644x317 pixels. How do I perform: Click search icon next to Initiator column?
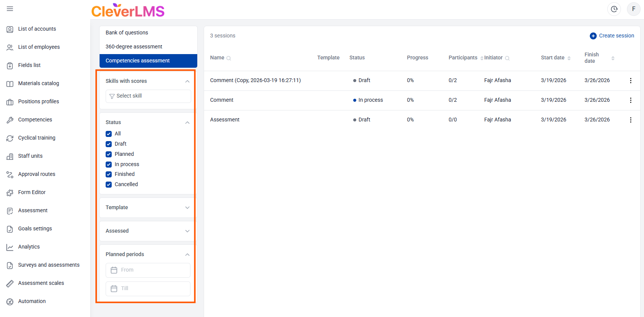coord(507,58)
